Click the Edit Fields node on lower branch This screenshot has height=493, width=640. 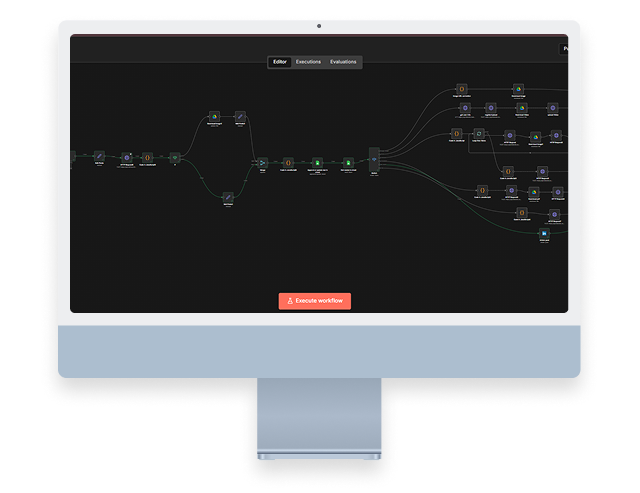click(228, 197)
